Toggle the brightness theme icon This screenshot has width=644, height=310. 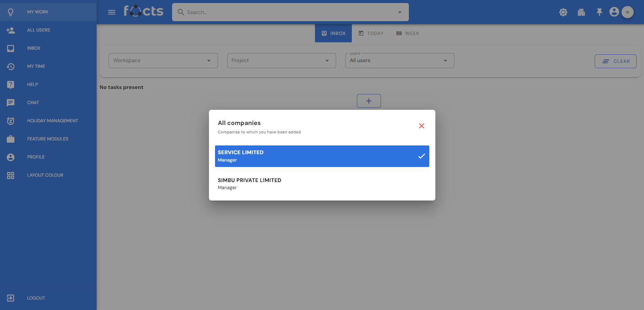pyautogui.click(x=563, y=12)
